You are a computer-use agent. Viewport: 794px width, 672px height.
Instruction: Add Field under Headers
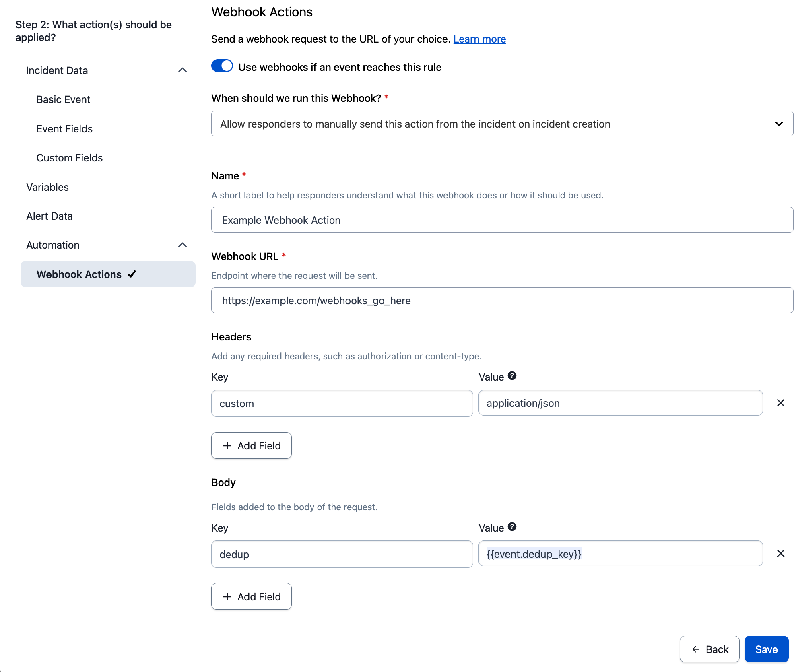[252, 445]
